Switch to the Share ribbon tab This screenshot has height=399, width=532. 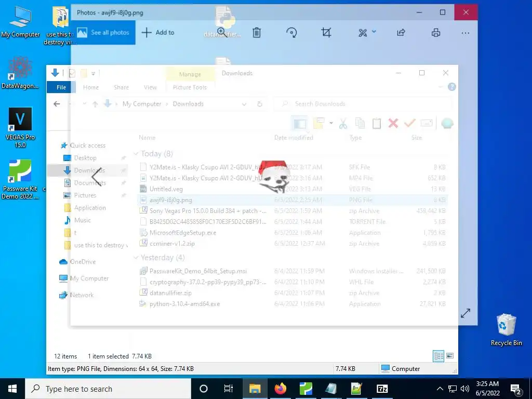[121, 87]
